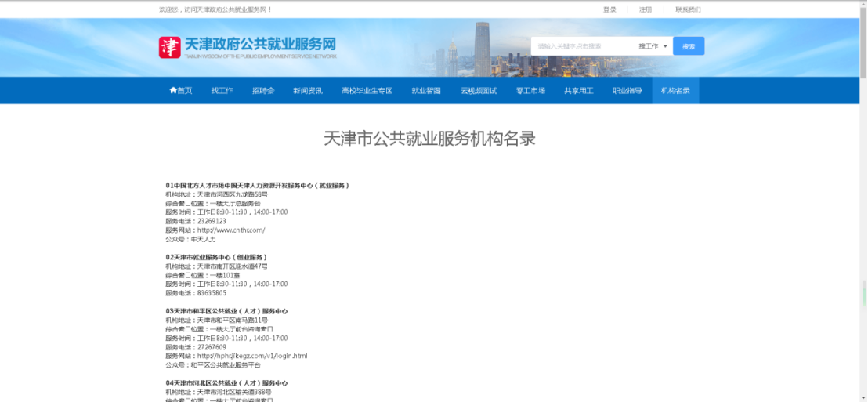The width and height of the screenshot is (868, 402).
Task: Open the 找工作 menu item
Action: pyautogui.click(x=222, y=91)
